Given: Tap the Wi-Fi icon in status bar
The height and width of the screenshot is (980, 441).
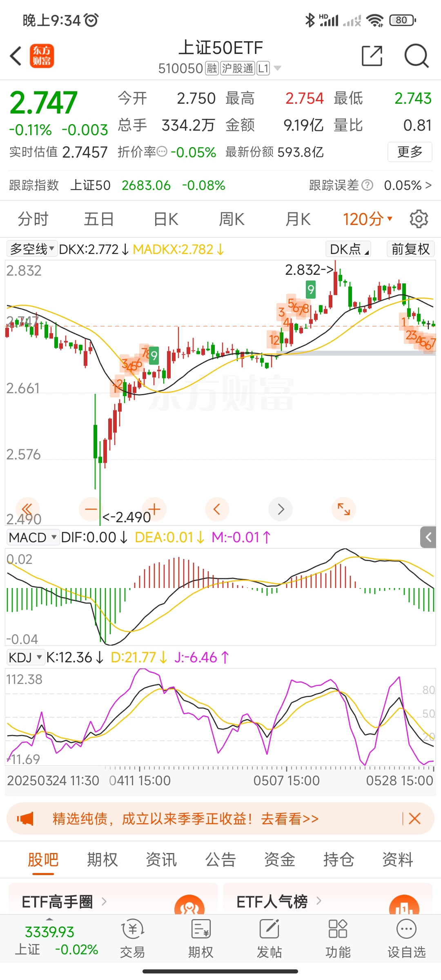Looking at the screenshot, I should coord(375,20).
